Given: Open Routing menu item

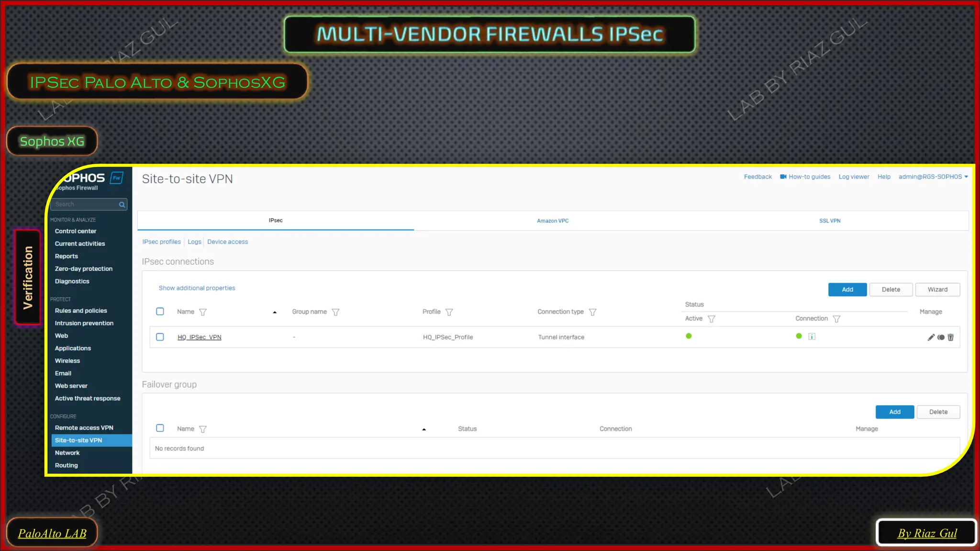Looking at the screenshot, I should coord(66,465).
